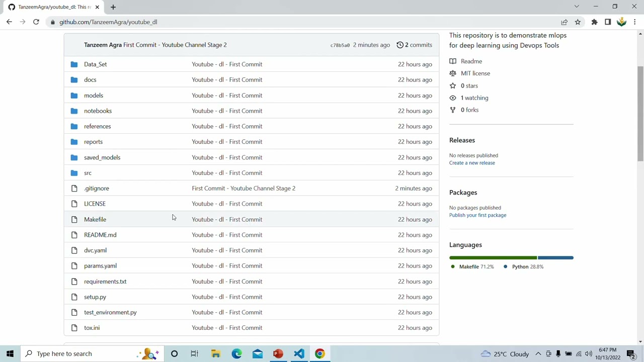Screen dimensions: 644x362
Task: Open the dvc.yaml file
Action: coord(95,250)
